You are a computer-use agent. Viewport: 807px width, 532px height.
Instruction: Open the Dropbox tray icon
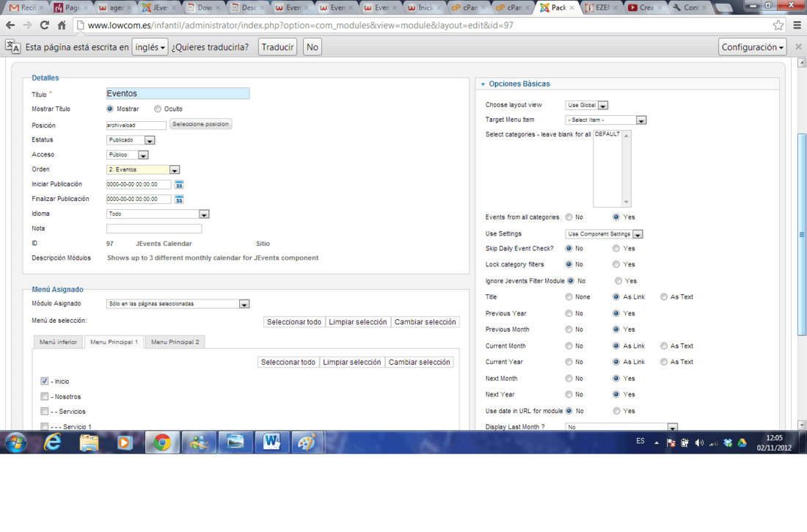click(728, 443)
